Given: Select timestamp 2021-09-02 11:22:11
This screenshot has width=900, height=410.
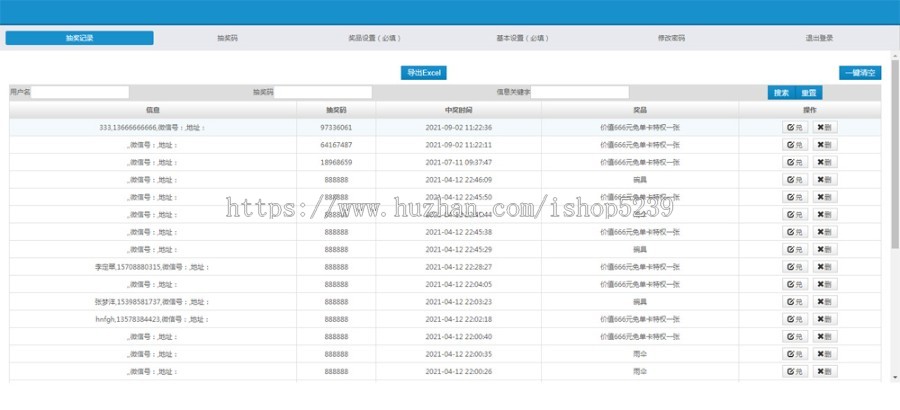Looking at the screenshot, I should [459, 145].
